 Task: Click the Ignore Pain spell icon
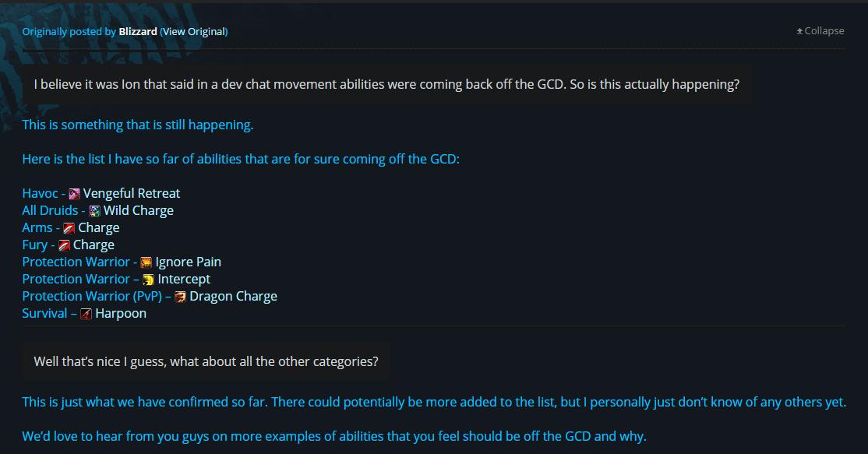pos(146,262)
